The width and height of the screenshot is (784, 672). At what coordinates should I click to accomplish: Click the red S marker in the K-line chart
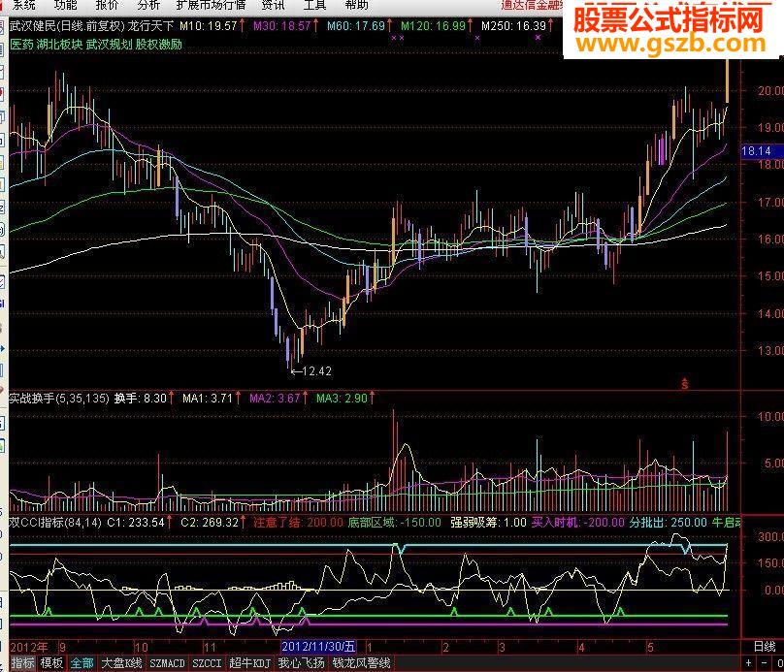(684, 384)
